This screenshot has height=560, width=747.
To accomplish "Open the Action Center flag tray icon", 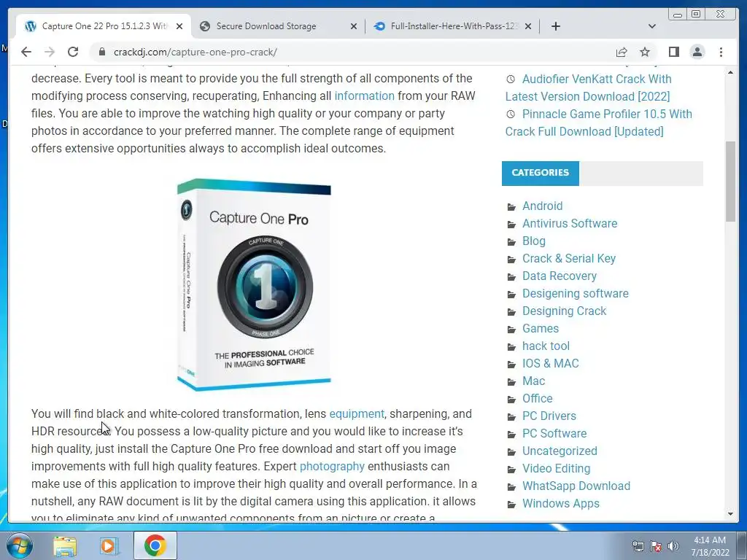I will (x=656, y=546).
